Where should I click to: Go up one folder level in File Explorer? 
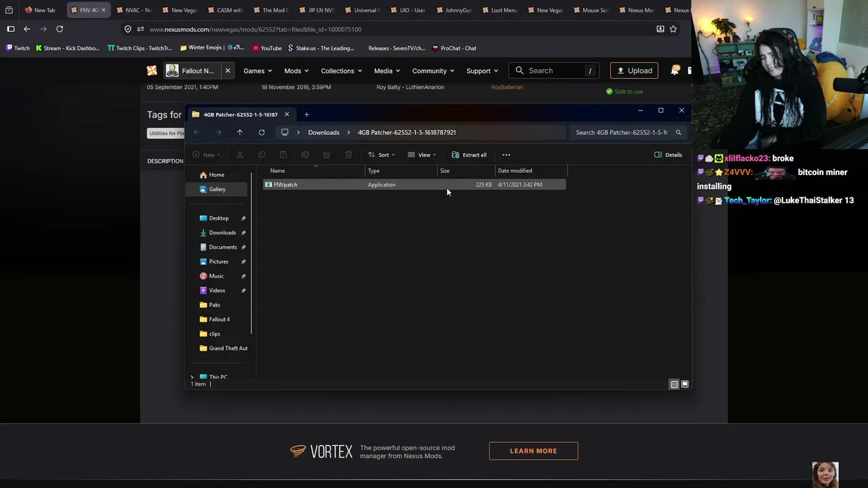pos(239,132)
